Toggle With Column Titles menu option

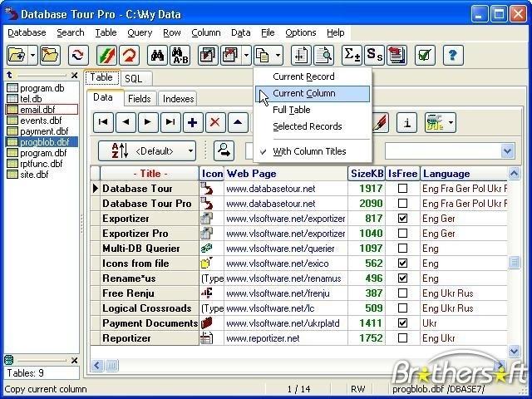click(x=313, y=151)
